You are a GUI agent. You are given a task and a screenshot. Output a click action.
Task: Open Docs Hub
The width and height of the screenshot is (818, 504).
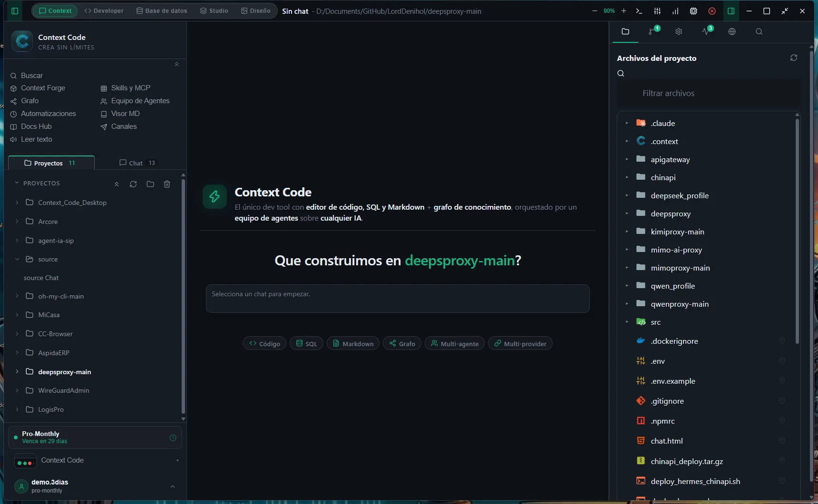click(x=31, y=126)
